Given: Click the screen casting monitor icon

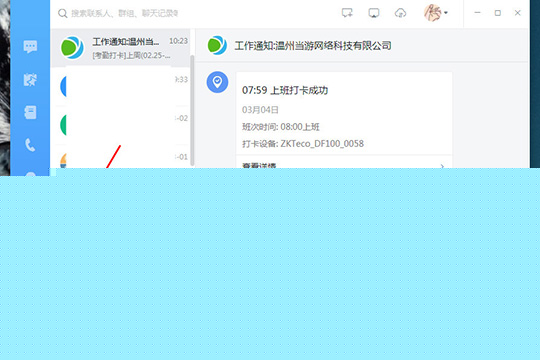Looking at the screenshot, I should point(374,13).
